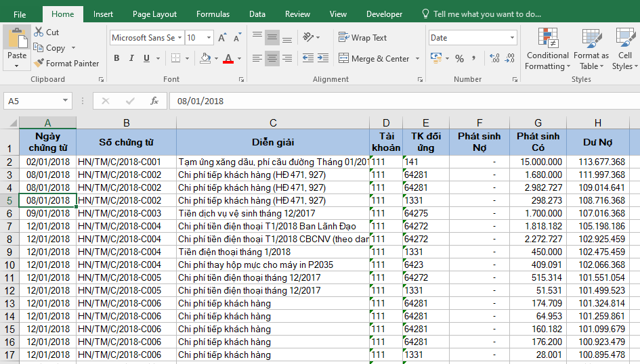Toggle Italic formatting
This screenshot has width=640, height=364.
click(x=131, y=59)
